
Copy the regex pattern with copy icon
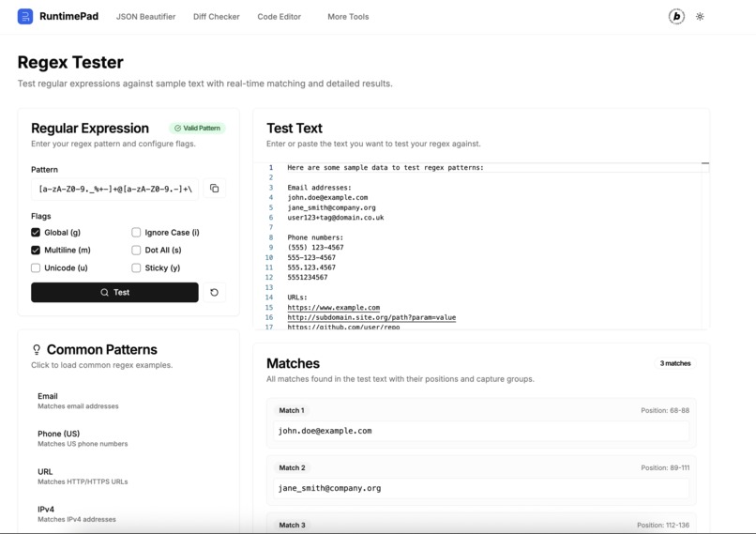[x=215, y=189]
